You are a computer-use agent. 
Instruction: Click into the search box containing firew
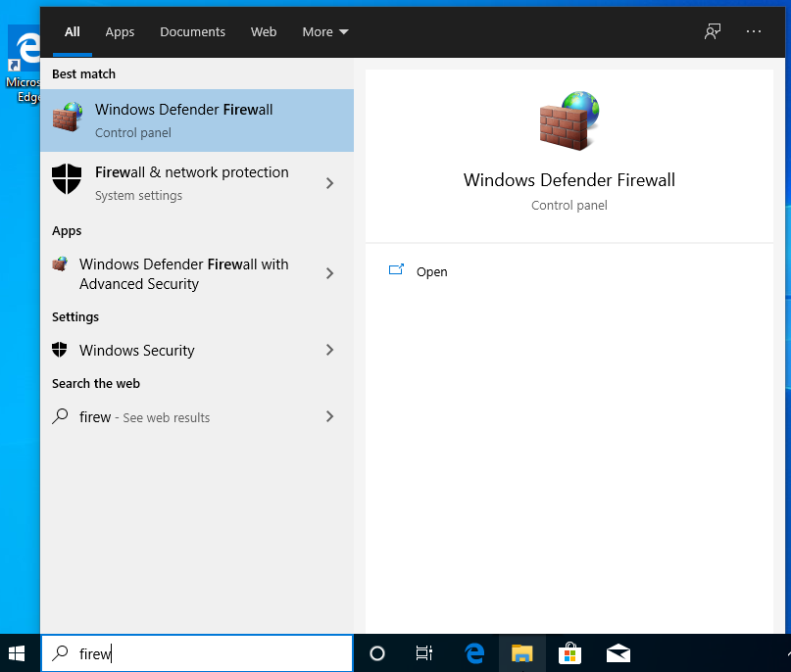[x=197, y=653]
